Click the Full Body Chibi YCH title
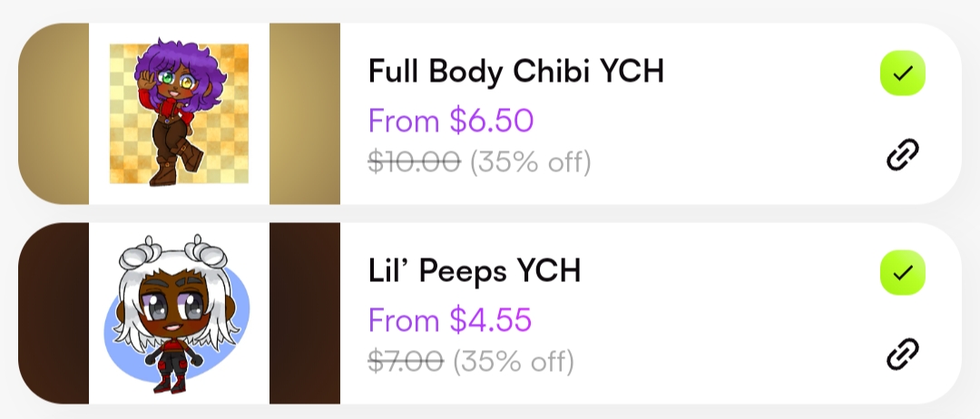980x419 pixels. [x=515, y=72]
